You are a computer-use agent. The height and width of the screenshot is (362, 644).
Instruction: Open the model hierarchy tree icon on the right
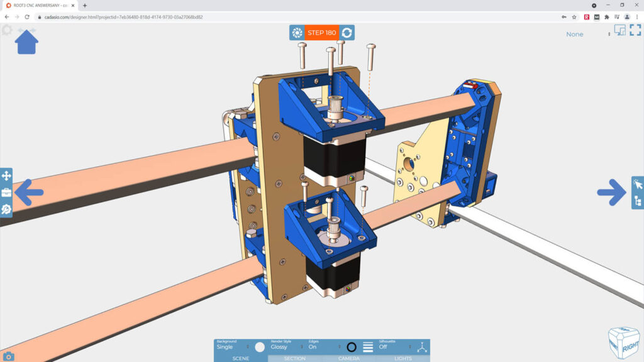637,200
